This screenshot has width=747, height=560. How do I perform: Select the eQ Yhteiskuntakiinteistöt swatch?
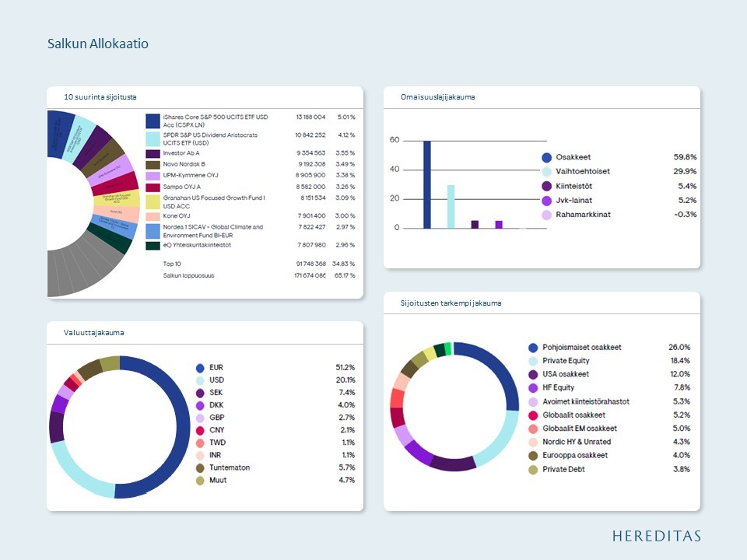153,246
